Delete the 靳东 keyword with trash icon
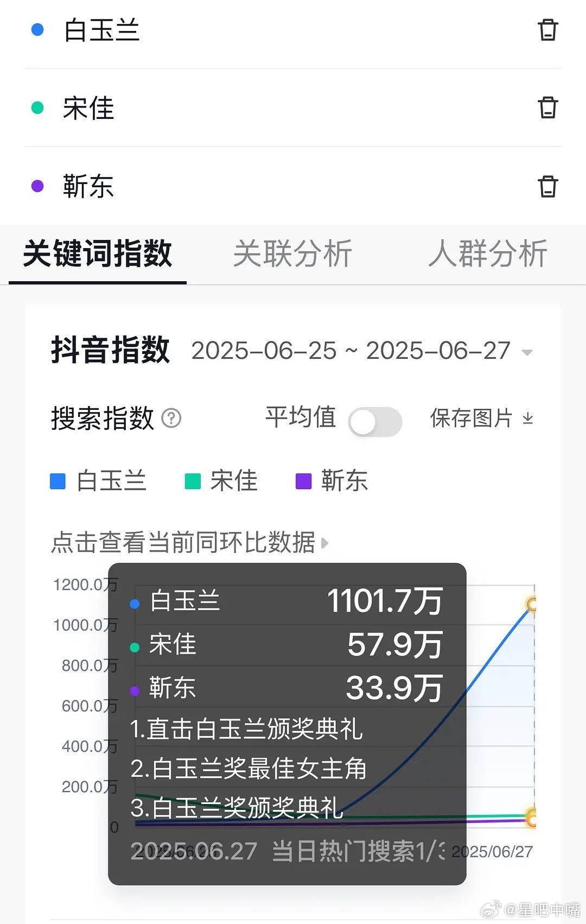 (x=547, y=186)
